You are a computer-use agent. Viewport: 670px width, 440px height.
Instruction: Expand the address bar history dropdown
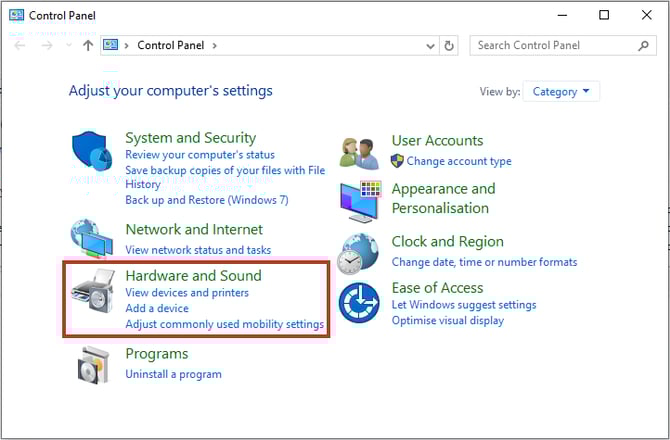point(430,45)
